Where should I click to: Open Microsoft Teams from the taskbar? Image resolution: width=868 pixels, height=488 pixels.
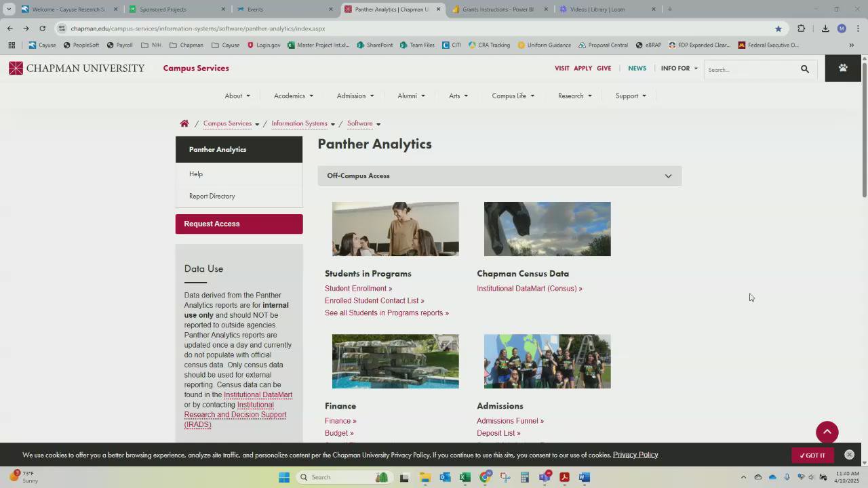tap(545, 477)
